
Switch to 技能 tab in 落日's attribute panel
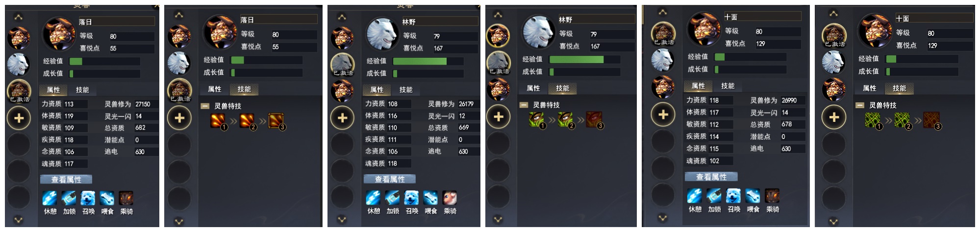click(x=82, y=90)
